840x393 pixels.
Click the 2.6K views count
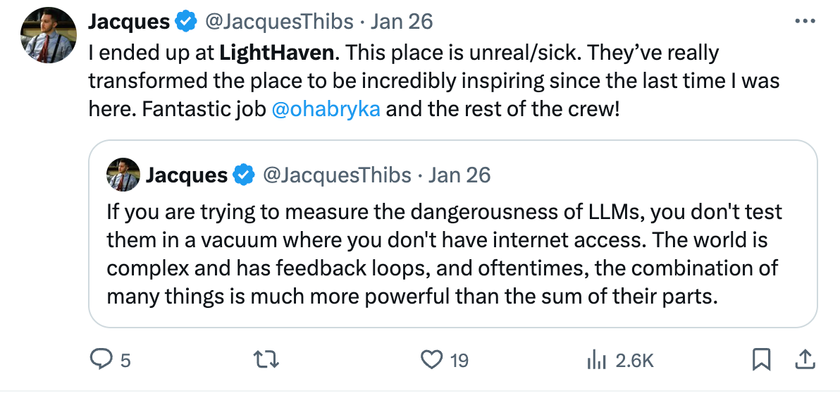tap(634, 361)
